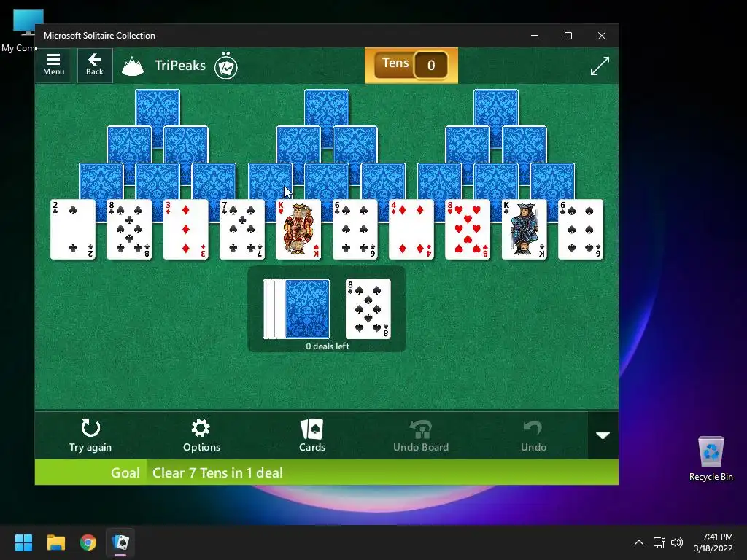Play the King of spades card
This screenshot has height=560, width=747.
[524, 230]
